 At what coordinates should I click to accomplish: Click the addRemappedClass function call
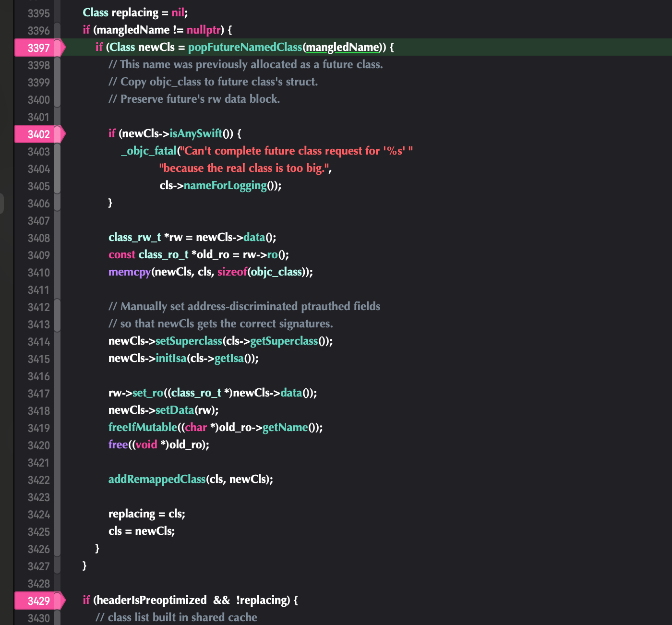157,479
